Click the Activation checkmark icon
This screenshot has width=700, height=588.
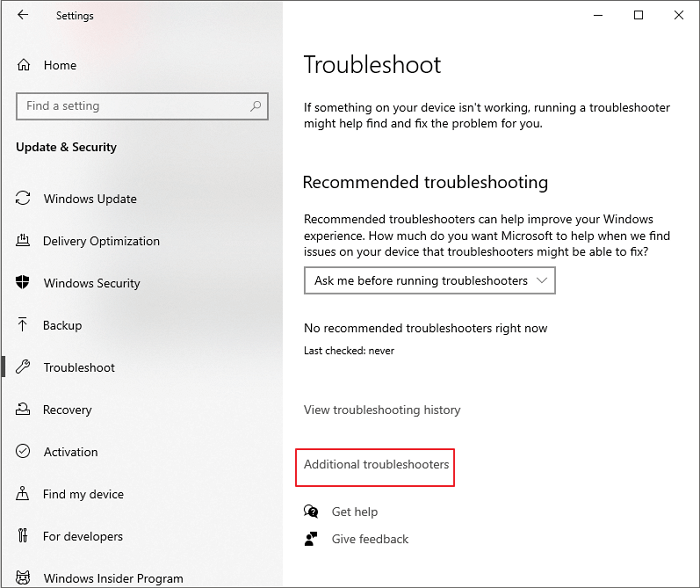23,452
